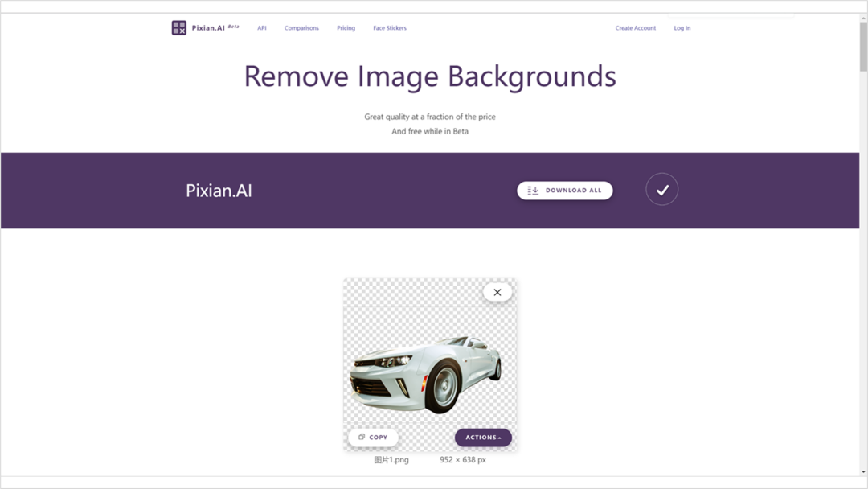Click the round checkmark icon

662,189
